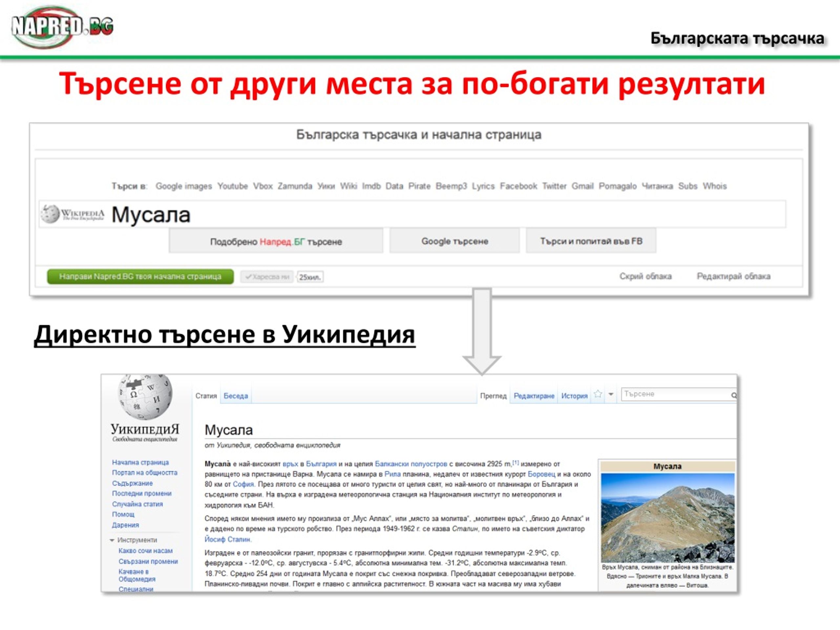Select Pomagalo search source

[x=618, y=186]
